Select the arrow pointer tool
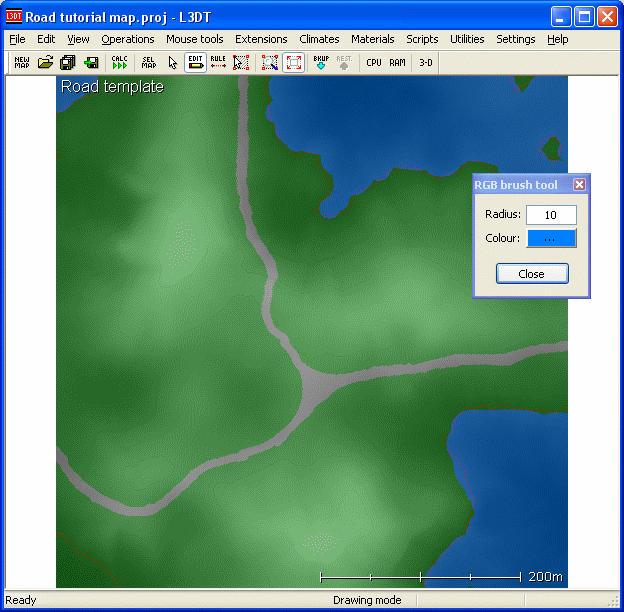624x612 pixels. pyautogui.click(x=172, y=62)
